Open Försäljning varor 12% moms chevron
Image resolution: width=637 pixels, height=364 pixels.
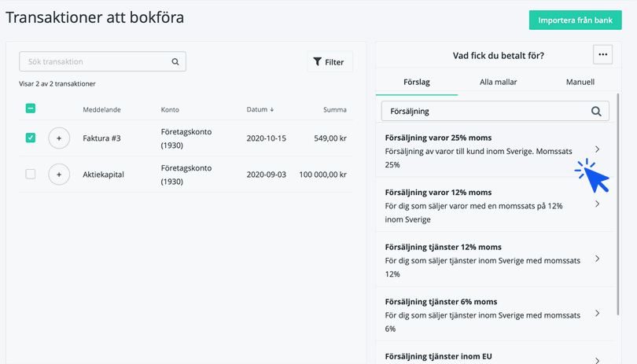pos(597,204)
